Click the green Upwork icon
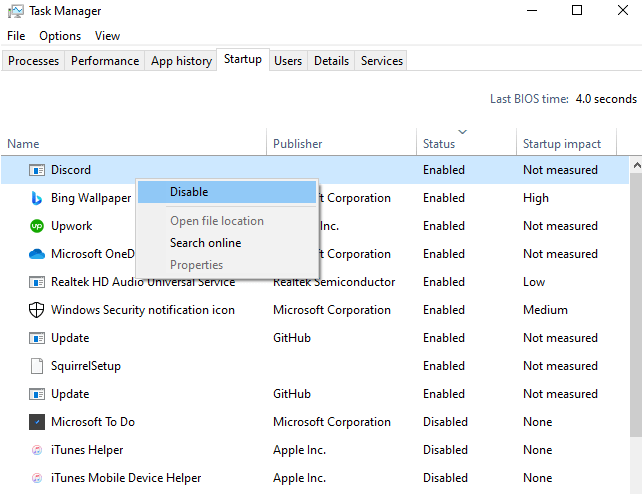 [x=37, y=226]
